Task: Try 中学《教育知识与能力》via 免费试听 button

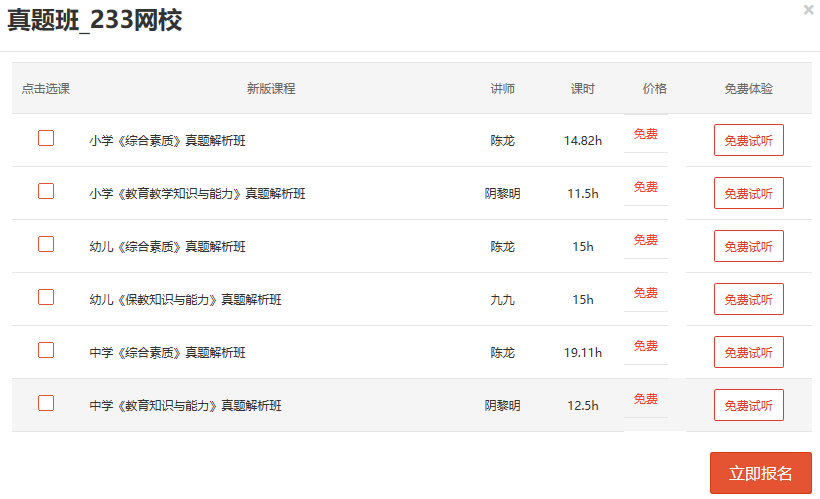Action: pos(748,405)
